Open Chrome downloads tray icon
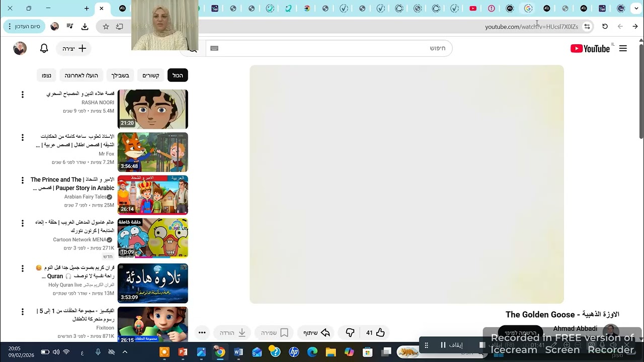Image resolution: width=644 pixels, height=362 pixels. pos(85,26)
